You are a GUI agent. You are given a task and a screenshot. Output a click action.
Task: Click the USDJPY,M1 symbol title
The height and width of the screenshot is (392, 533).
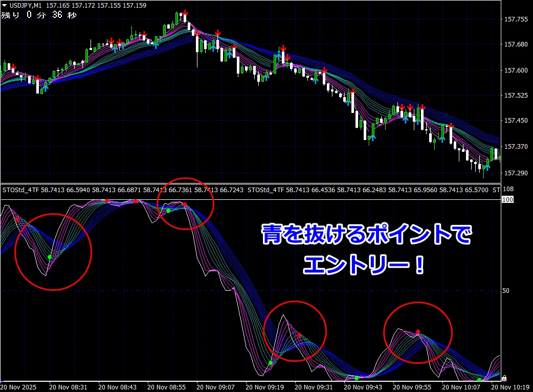tap(26, 6)
